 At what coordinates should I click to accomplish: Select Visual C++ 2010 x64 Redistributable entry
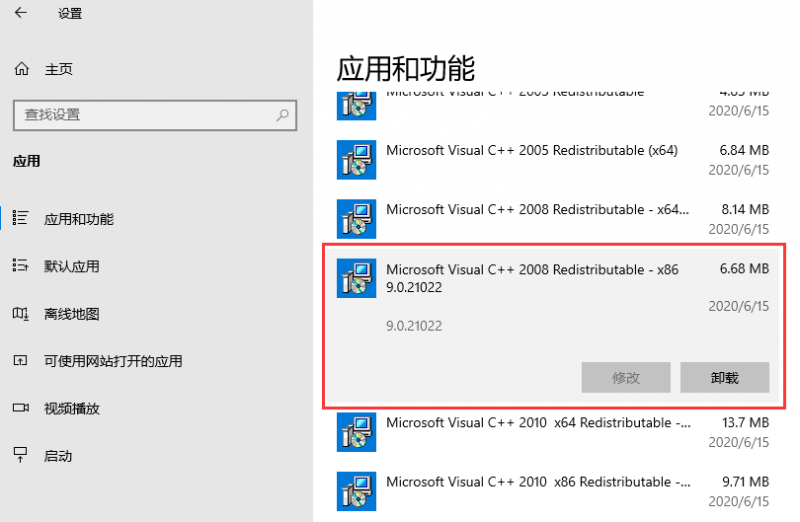click(538, 423)
